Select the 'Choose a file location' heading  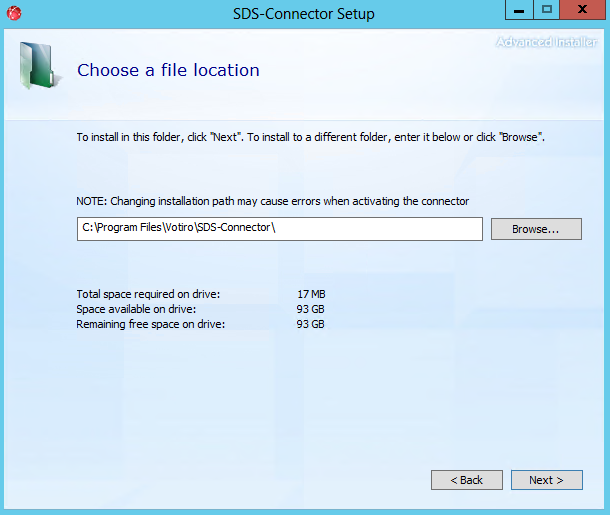pos(168,70)
